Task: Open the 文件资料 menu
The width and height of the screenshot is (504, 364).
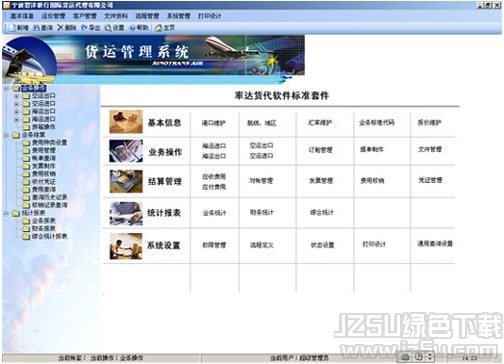Action: [x=116, y=16]
